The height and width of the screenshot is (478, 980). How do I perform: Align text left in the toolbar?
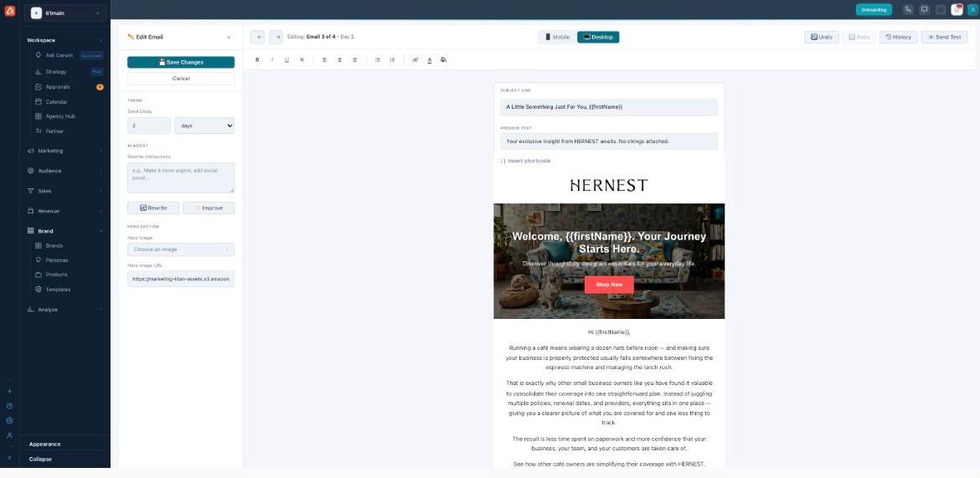324,60
